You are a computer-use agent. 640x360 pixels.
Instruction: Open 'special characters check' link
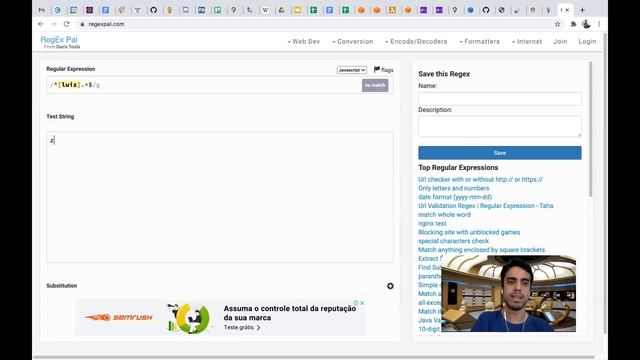(453, 241)
